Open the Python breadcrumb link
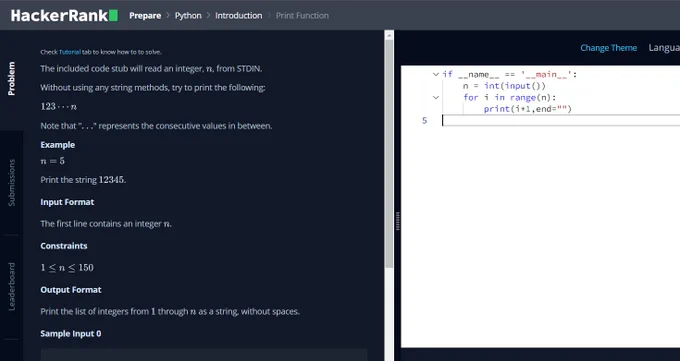 pos(188,16)
